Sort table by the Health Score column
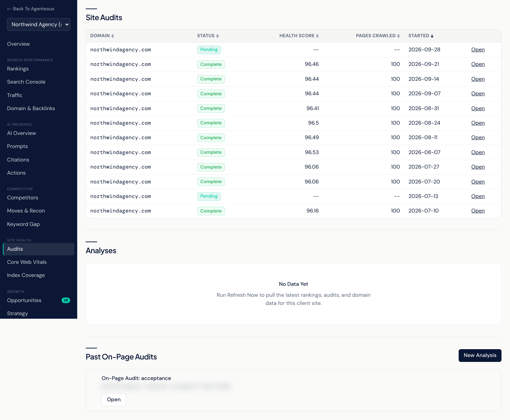Image resolution: width=510 pixels, height=420 pixels. (x=299, y=36)
